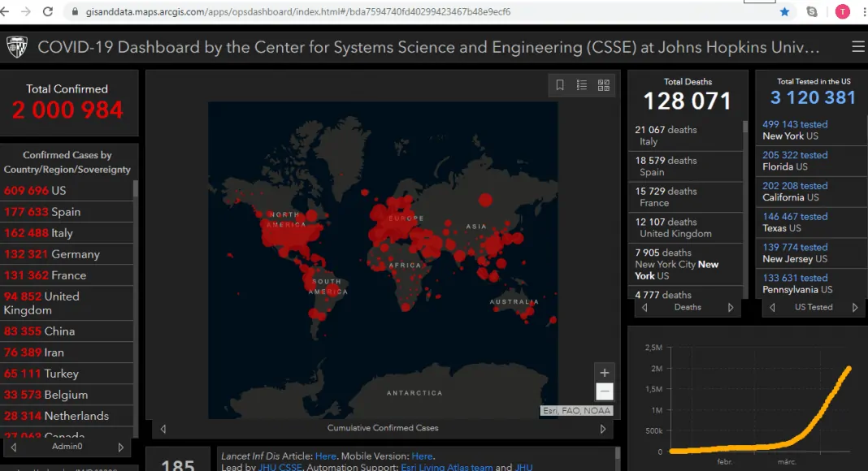Open the basemap gallery grid

pyautogui.click(x=603, y=85)
